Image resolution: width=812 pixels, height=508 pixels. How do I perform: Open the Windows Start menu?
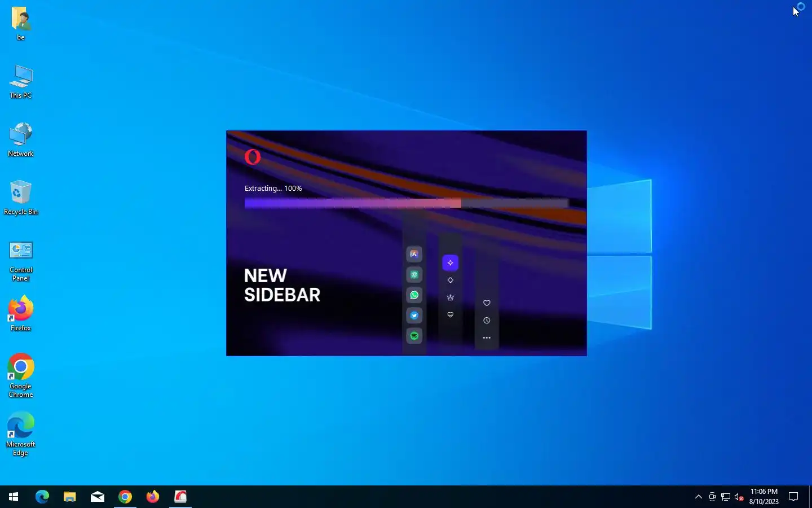click(14, 497)
